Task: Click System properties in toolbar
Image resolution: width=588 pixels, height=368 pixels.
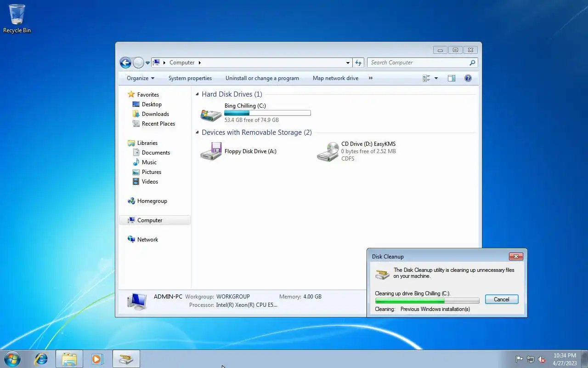Action: [190, 78]
